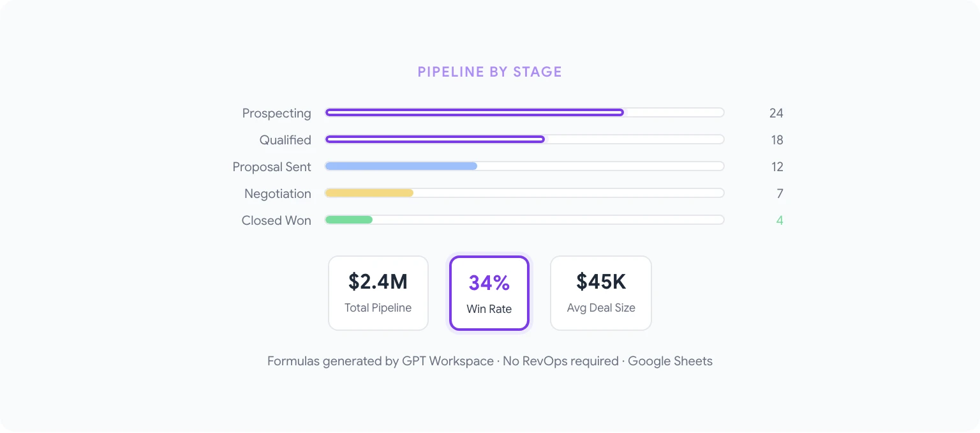Click the blue Proposal Sent bar

(x=401, y=166)
